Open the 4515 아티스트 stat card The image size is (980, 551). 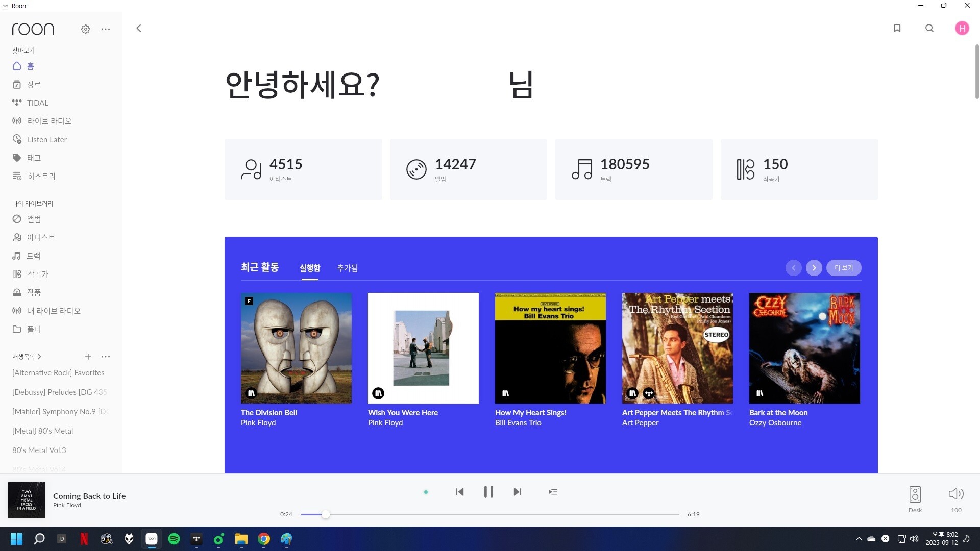coord(303,169)
